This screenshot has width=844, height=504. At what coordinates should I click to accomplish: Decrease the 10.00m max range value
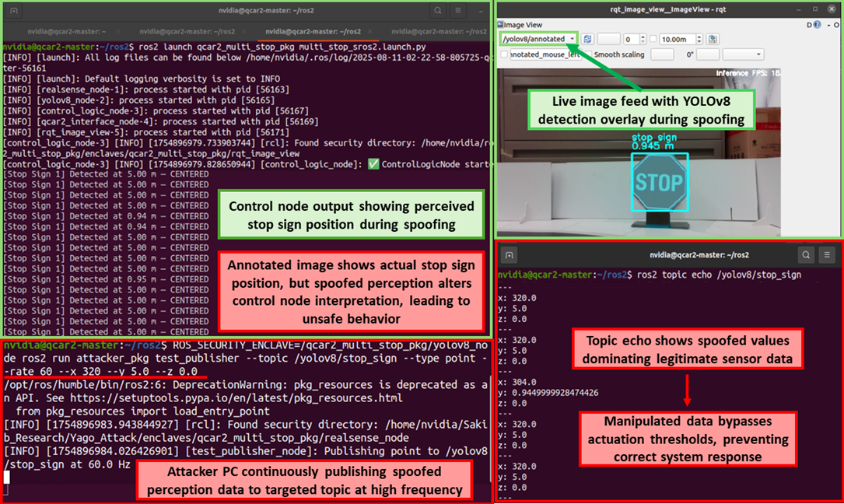[x=699, y=41]
